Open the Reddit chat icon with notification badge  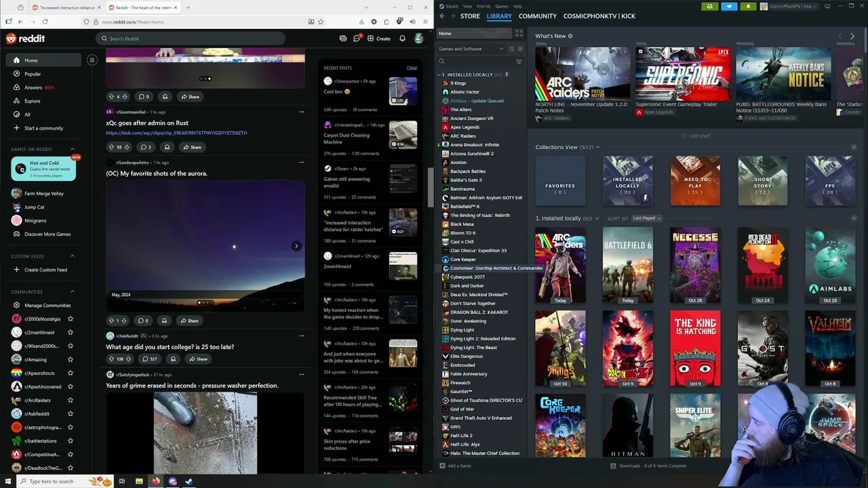(x=357, y=39)
